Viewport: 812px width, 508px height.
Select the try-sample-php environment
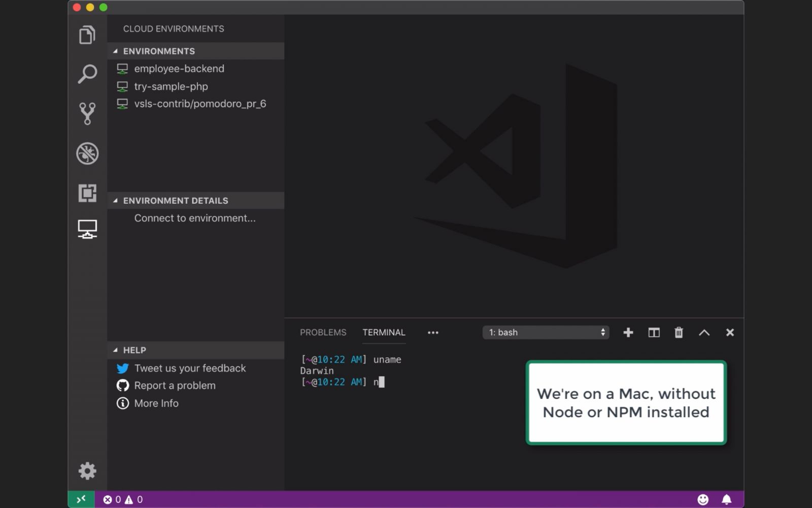point(171,86)
